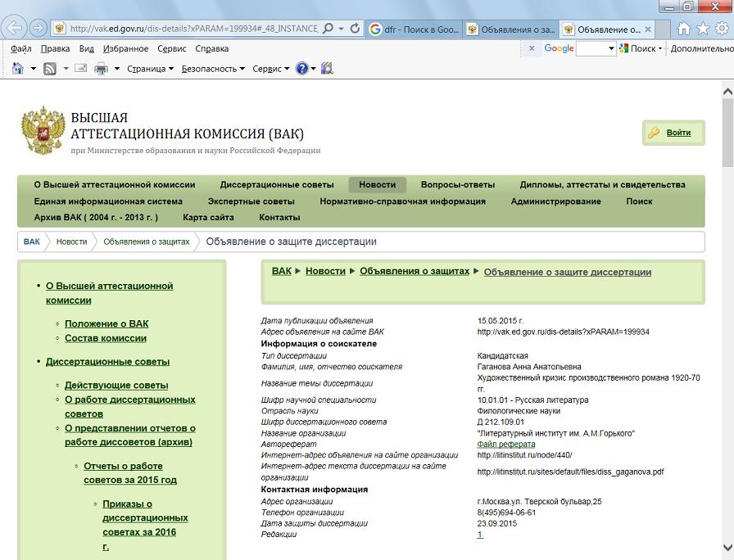The width and height of the screenshot is (734, 560).
Task: Click the Read mail envelope icon
Action: click(80, 68)
